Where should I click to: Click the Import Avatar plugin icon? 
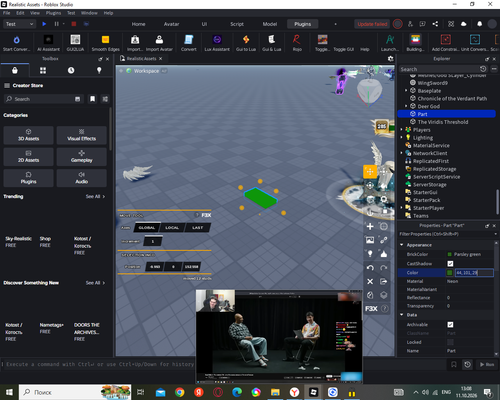tap(159, 40)
